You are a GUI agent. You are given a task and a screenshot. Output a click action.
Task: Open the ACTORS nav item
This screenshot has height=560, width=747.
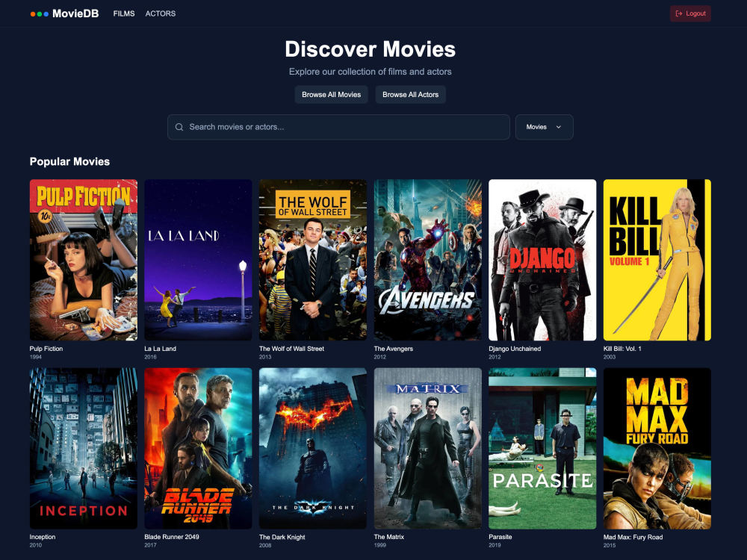(161, 13)
